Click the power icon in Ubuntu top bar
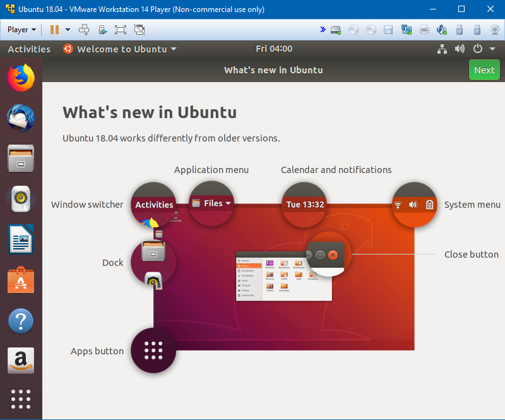The height and width of the screenshot is (420, 505). coord(478,49)
